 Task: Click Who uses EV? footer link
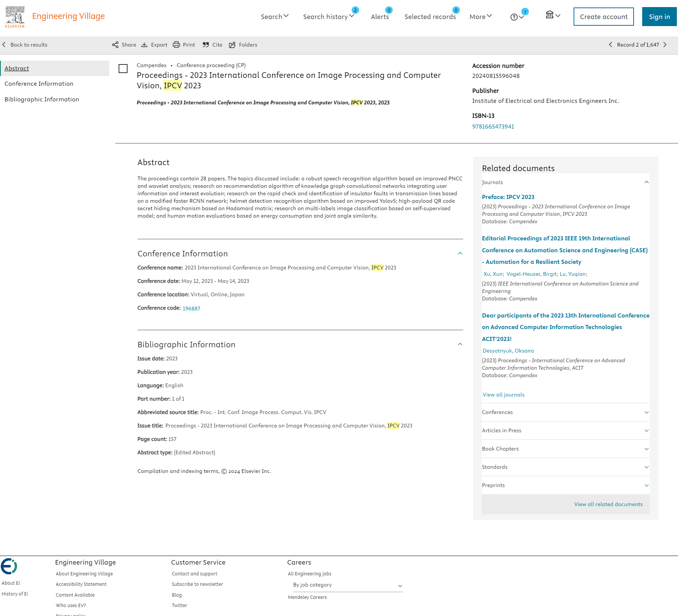pyautogui.click(x=71, y=606)
